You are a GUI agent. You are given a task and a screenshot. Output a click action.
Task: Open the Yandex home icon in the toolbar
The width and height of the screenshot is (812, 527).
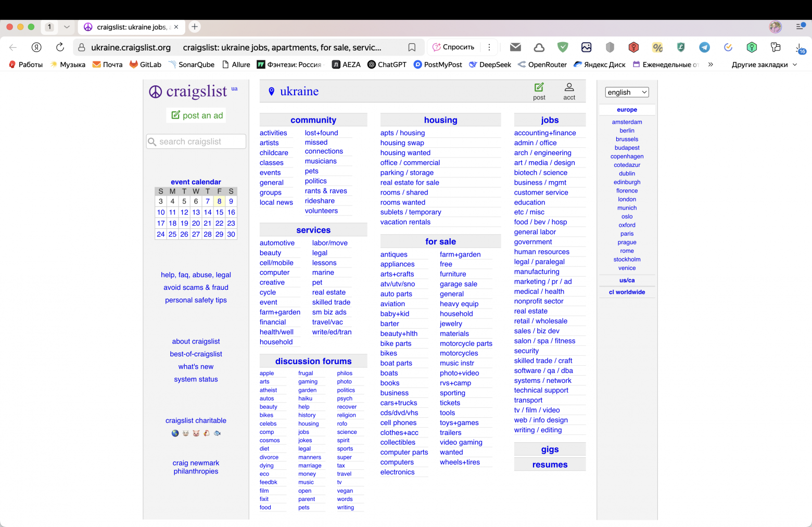coord(36,47)
